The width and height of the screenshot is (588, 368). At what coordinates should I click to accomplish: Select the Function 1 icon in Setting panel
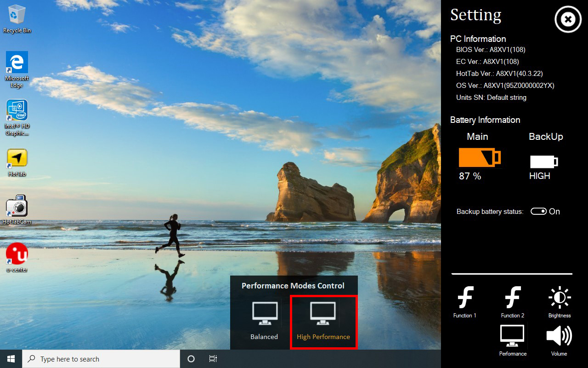465,302
